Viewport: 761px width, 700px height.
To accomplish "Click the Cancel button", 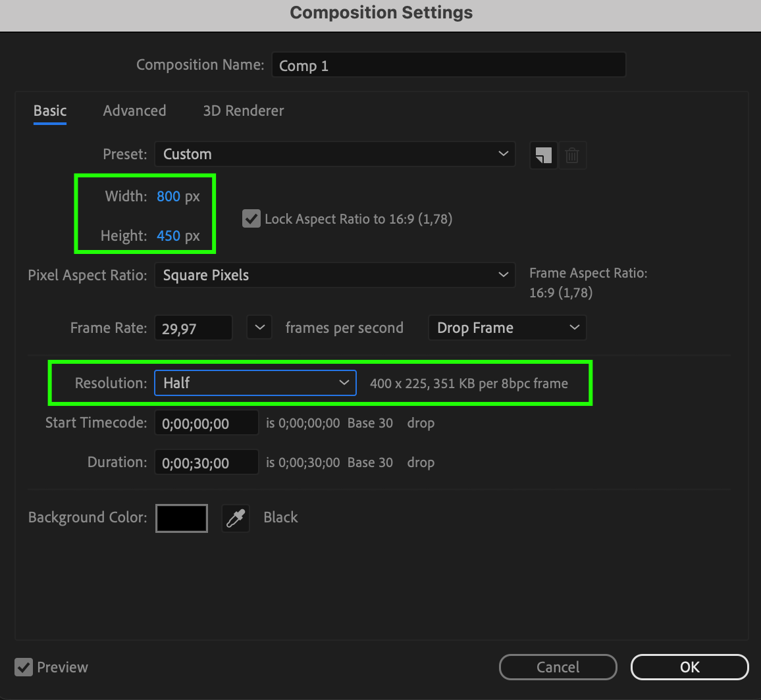I will (558, 667).
